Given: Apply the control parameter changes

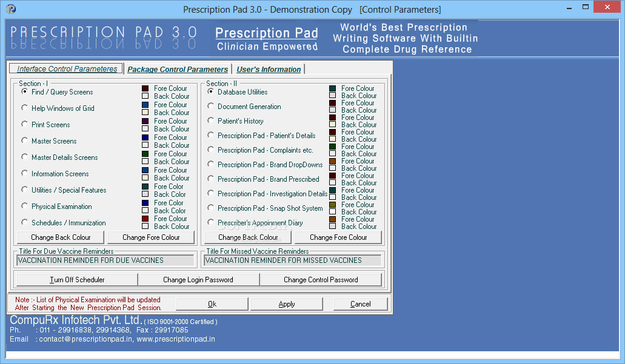Looking at the screenshot, I should pyautogui.click(x=287, y=304).
